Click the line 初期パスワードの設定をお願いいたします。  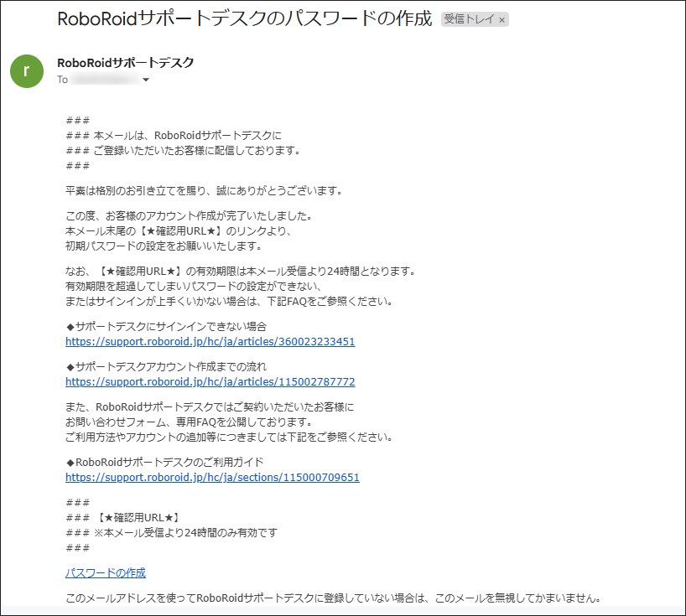[x=164, y=246]
